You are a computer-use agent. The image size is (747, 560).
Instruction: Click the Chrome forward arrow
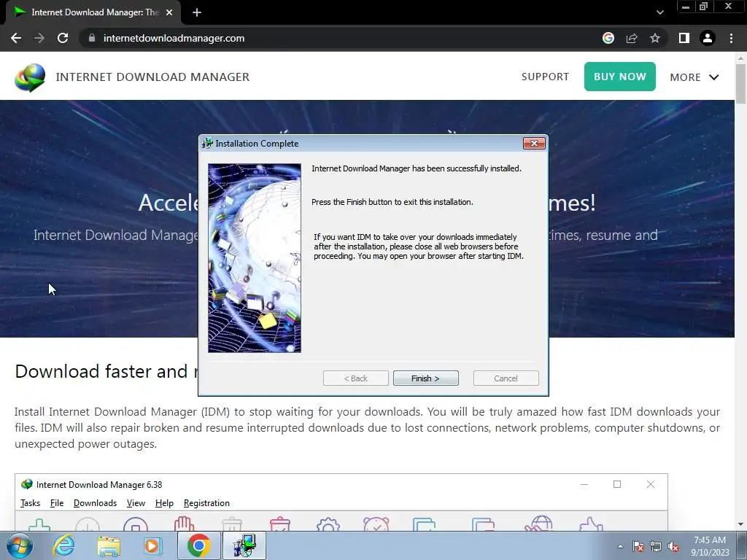pos(39,38)
